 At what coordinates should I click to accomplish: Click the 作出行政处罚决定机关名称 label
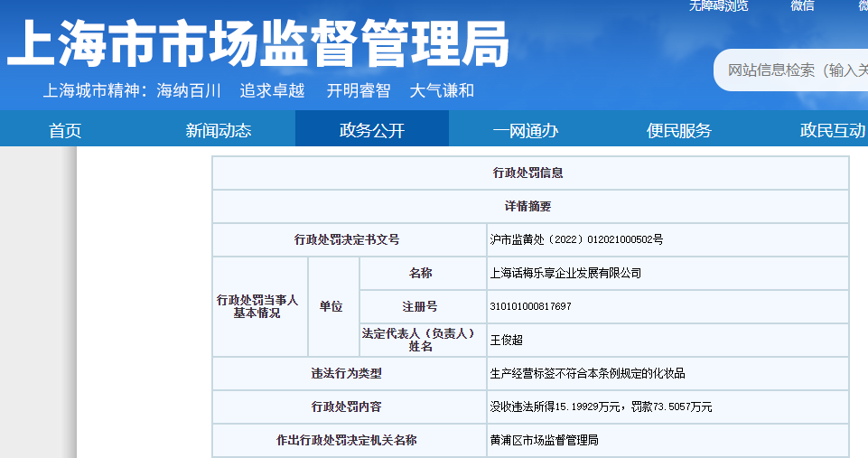[347, 440]
